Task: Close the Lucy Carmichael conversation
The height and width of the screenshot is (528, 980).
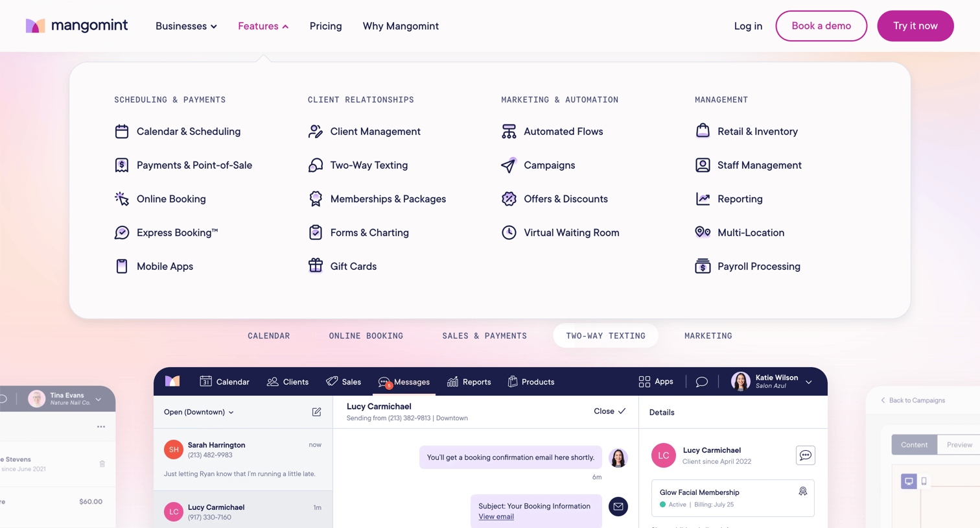Action: (609, 411)
